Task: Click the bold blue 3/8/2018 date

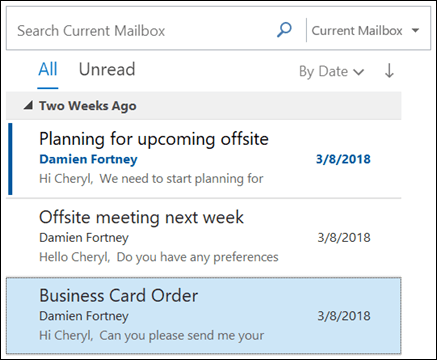Action: click(x=343, y=159)
